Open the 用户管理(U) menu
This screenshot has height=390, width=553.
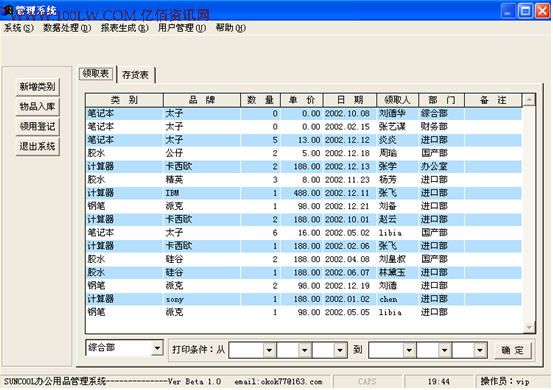coord(182,28)
